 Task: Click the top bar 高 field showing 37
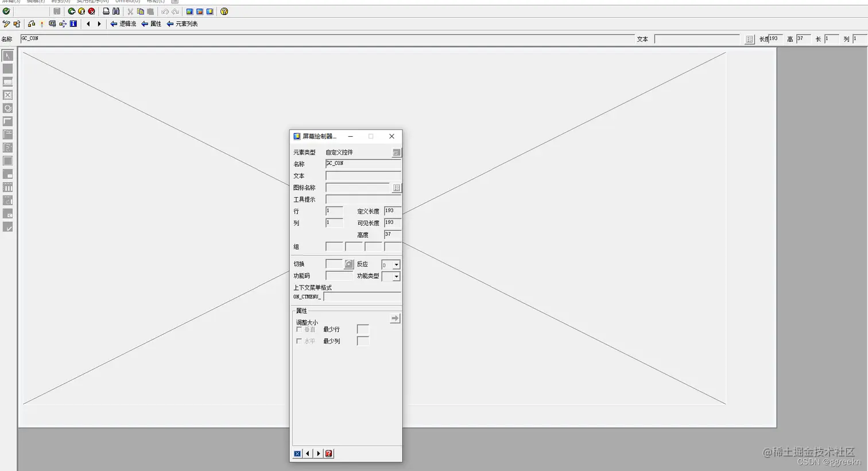point(803,39)
